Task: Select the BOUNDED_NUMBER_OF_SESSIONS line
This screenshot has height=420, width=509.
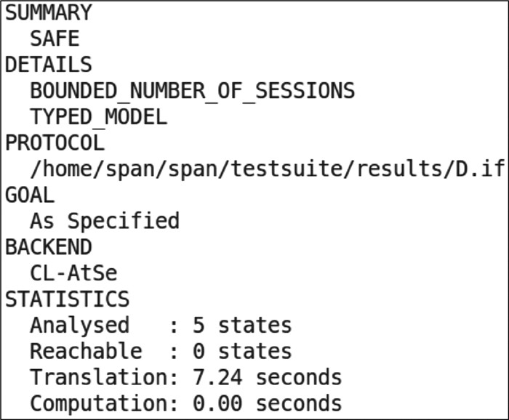Action: coord(192,91)
